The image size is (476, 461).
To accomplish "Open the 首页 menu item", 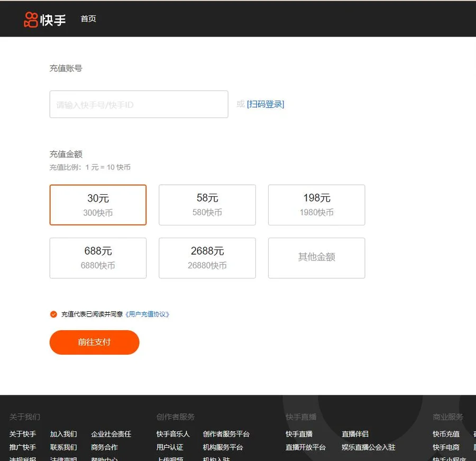I will pyautogui.click(x=88, y=19).
